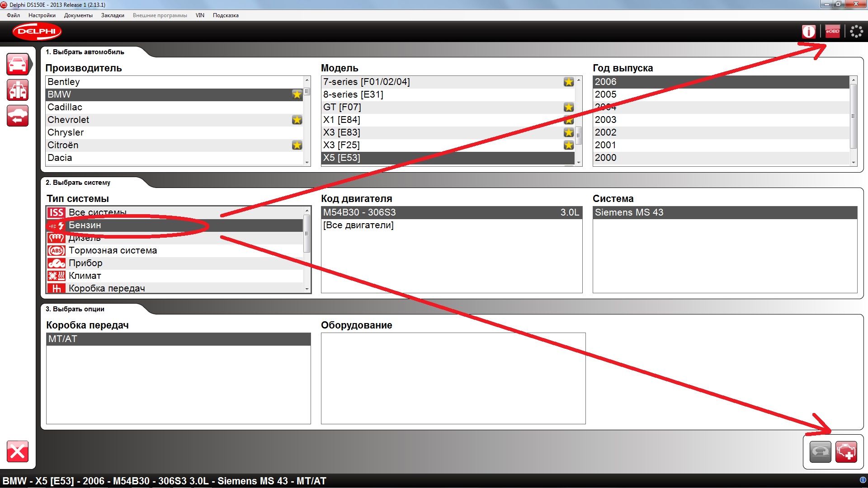The height and width of the screenshot is (488, 868).
Task: Open the generic OBD sidebar icon
Action: pos(18,90)
